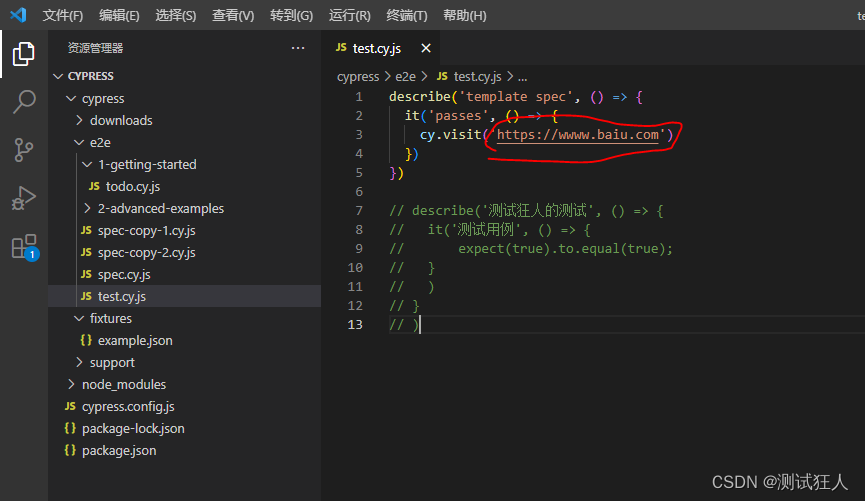Open package.json file
865x501 pixels.
click(185, 451)
